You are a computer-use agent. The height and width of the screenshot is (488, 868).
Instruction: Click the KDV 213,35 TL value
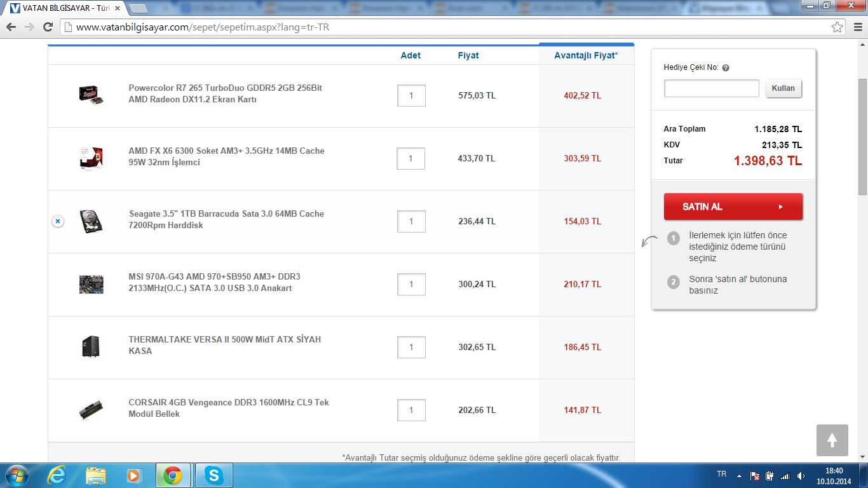tap(782, 145)
